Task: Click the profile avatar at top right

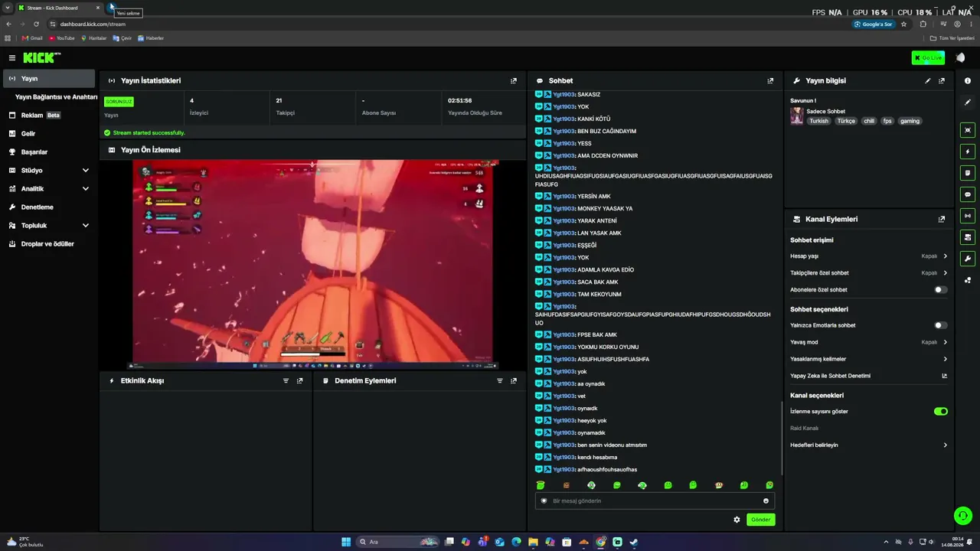Action: (960, 58)
